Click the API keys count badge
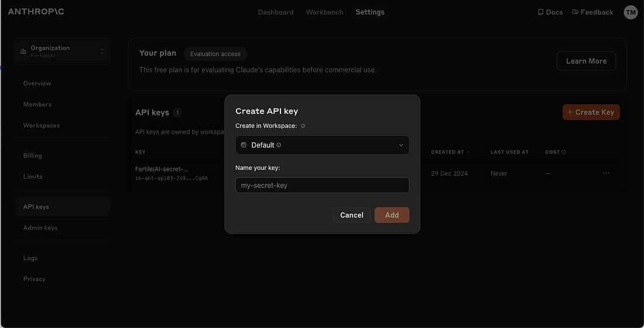The height and width of the screenshot is (328, 644). pos(177,112)
